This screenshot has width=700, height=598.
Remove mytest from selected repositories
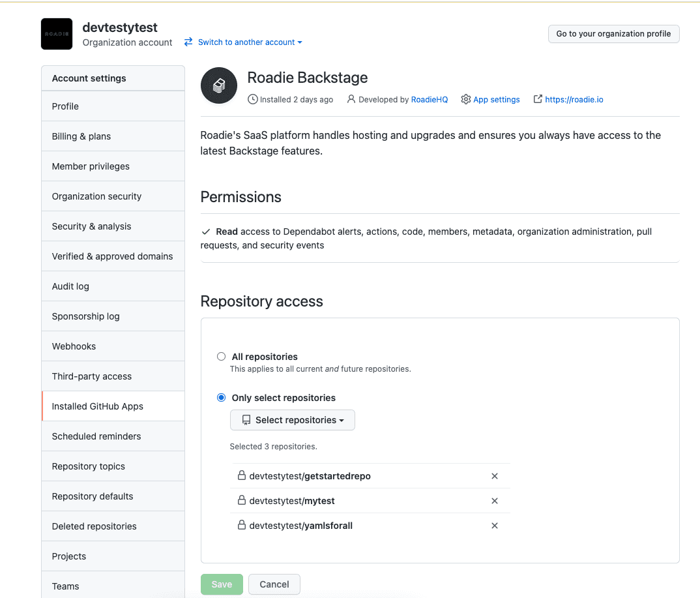(495, 501)
